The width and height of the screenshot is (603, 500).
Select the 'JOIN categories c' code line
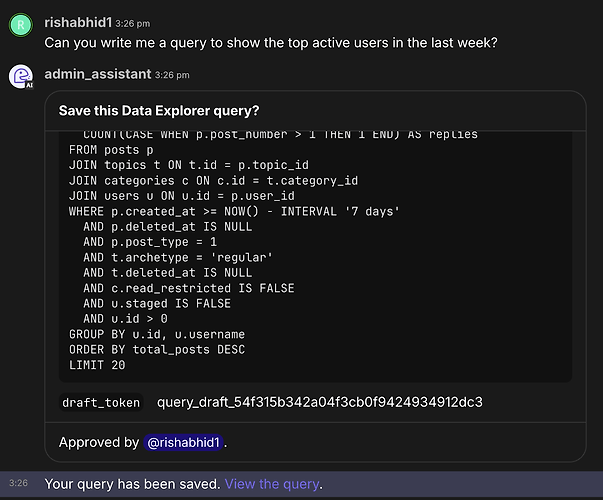click(213, 181)
